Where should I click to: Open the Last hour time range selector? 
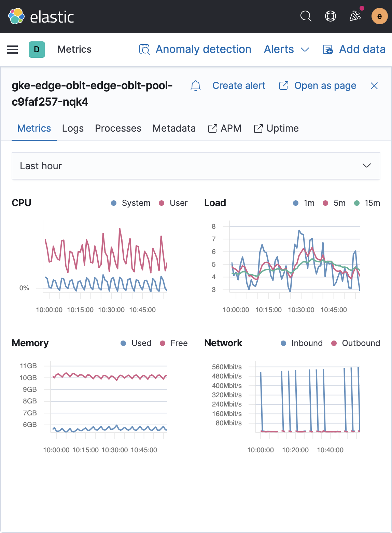(x=196, y=166)
